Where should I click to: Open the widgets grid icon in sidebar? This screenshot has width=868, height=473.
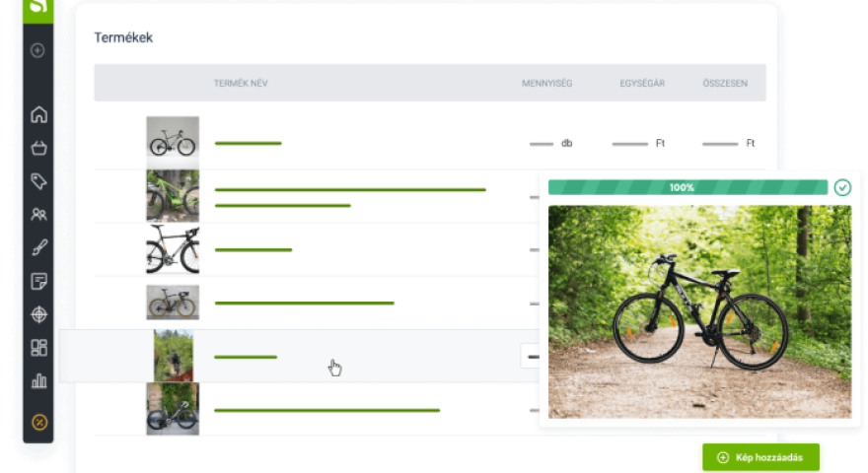pyautogui.click(x=38, y=348)
